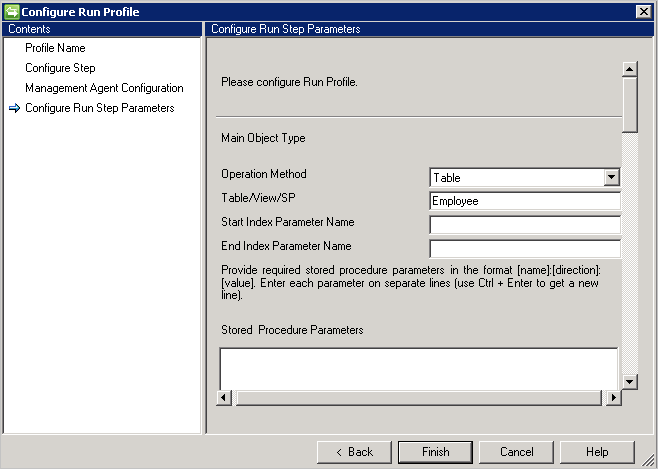Click the horizontal scrollbar left arrow
658x469 pixels.
[224, 397]
